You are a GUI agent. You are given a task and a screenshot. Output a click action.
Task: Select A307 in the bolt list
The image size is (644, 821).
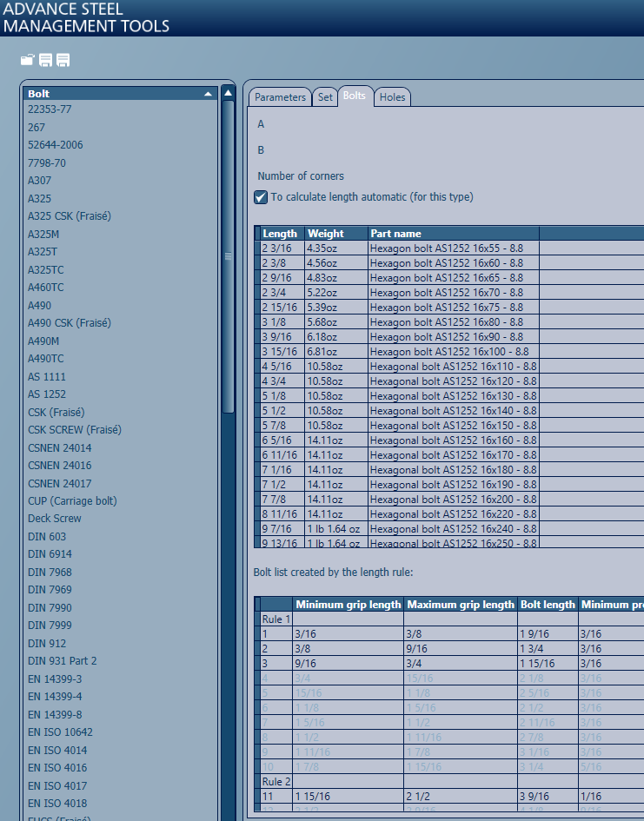click(40, 181)
